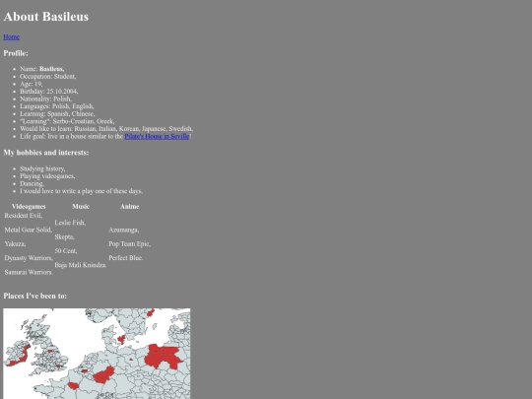The height and width of the screenshot is (399, 532).
Task: Click the Places I've been to map image
Action: click(x=97, y=354)
